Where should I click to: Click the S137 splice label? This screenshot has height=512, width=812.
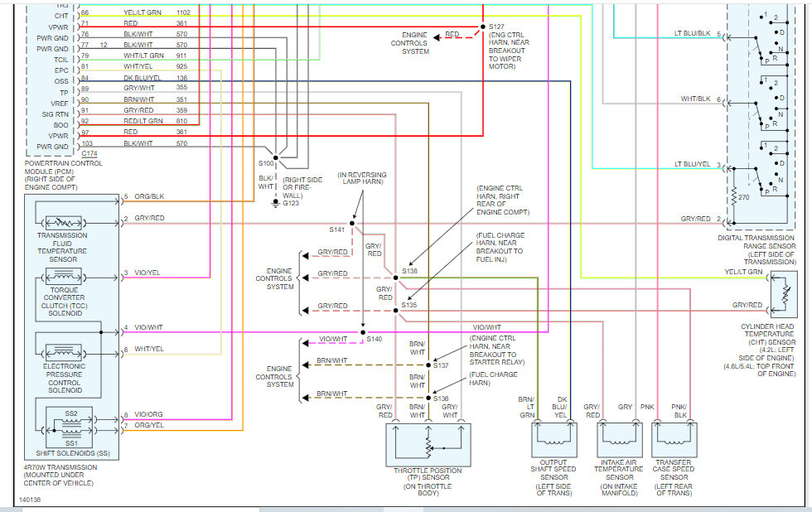coord(441,365)
